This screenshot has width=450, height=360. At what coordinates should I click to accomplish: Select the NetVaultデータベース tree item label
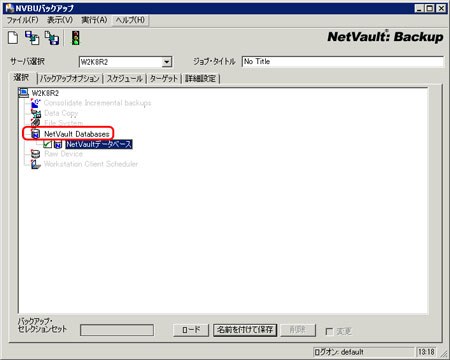pyautogui.click(x=99, y=144)
